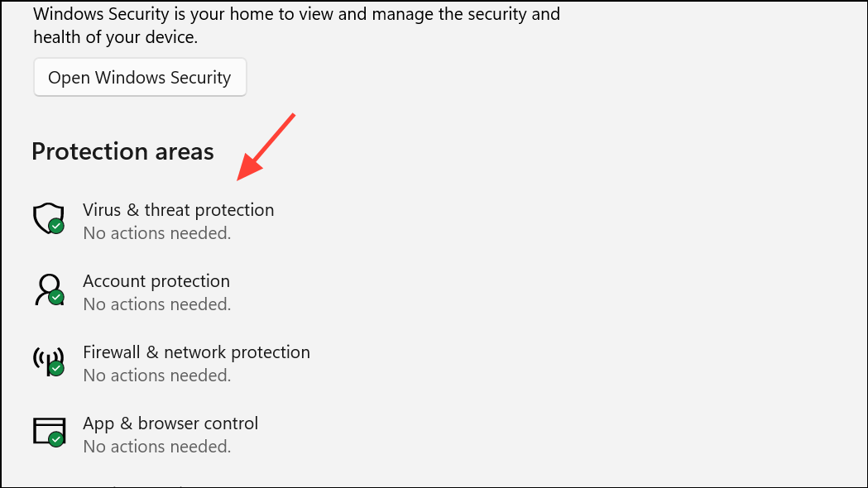Click the Protection areas heading

click(x=123, y=151)
